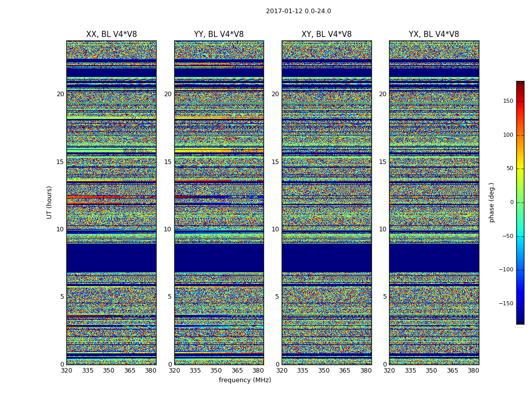Click the '365' frequency tick under XX panel
Viewport: 532px width, 405px height.
tap(130, 371)
